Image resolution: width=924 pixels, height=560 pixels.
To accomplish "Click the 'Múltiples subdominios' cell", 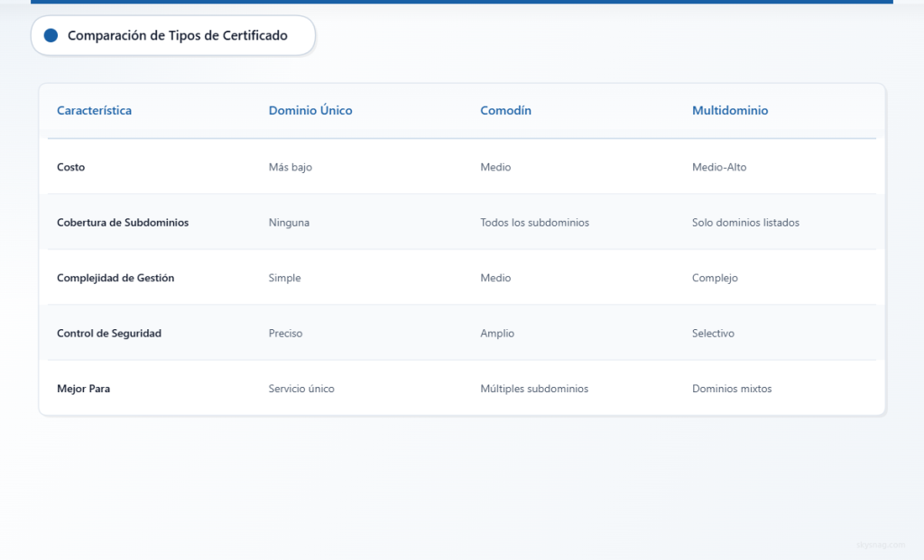I will pos(534,388).
